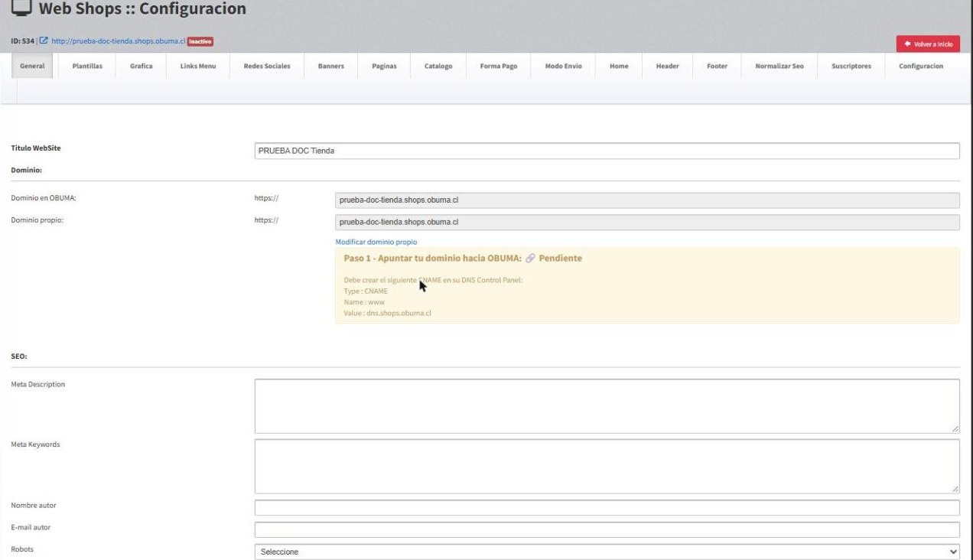Click the 'Web Shops :: Configuracion' page title
This screenshot has width=973, height=560.
tap(142, 9)
